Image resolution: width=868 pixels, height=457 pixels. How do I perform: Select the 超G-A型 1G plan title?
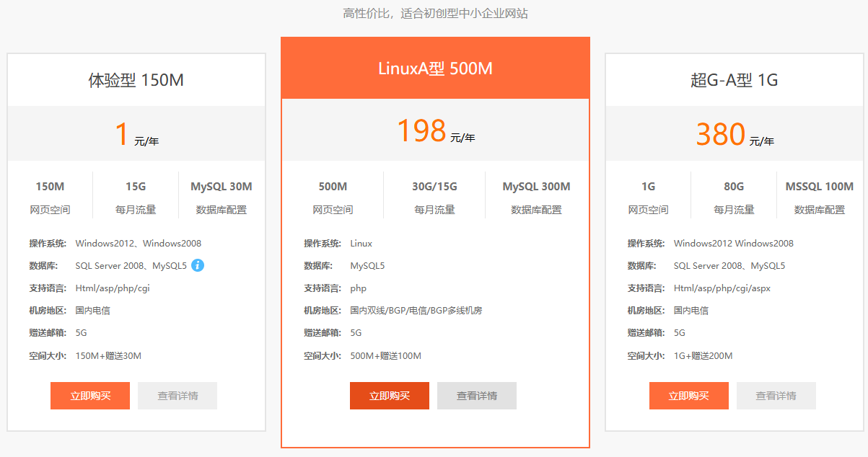click(734, 79)
